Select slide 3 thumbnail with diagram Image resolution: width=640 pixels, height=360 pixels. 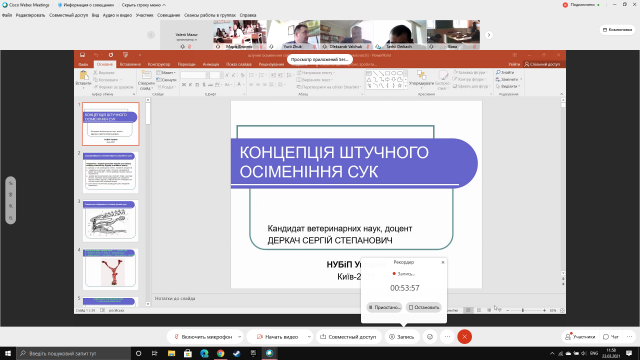pyautogui.click(x=110, y=220)
